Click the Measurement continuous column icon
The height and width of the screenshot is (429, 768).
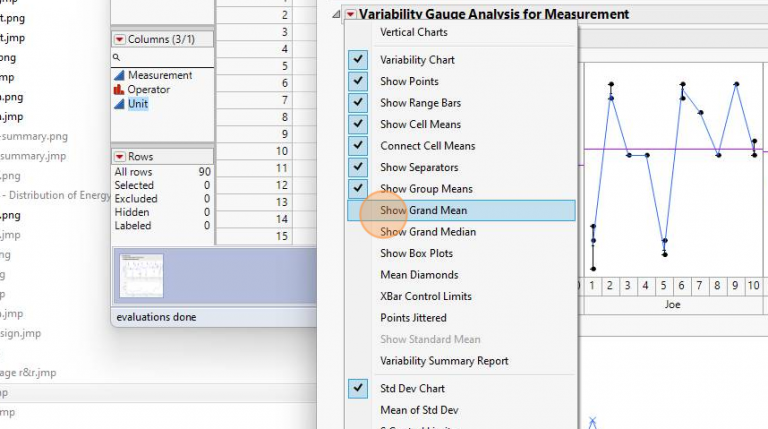119,75
